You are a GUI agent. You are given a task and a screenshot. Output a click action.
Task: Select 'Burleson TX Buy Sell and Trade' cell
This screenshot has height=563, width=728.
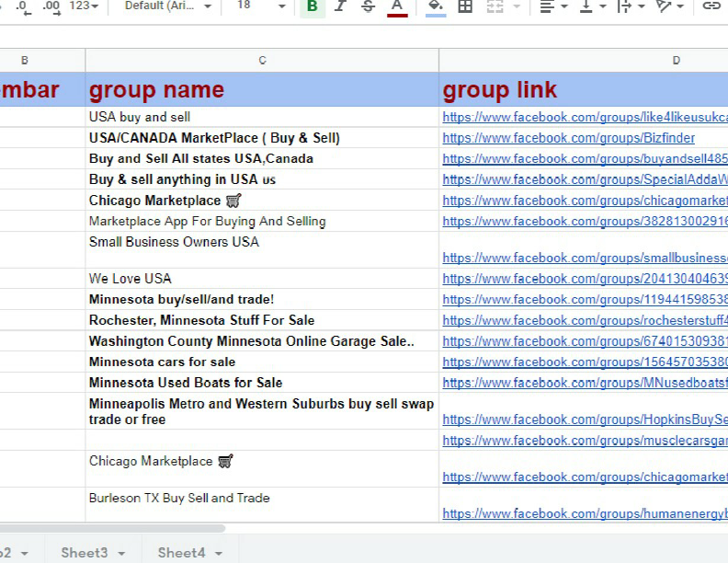pos(262,505)
